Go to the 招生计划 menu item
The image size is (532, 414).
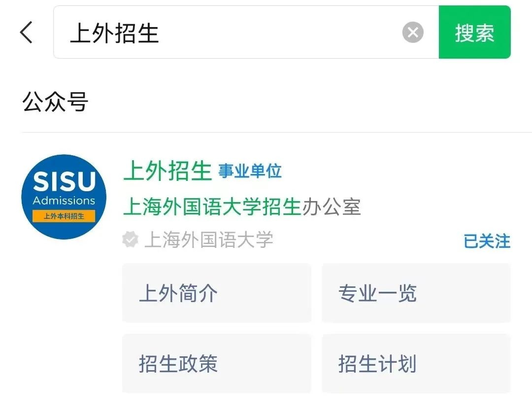click(x=416, y=364)
